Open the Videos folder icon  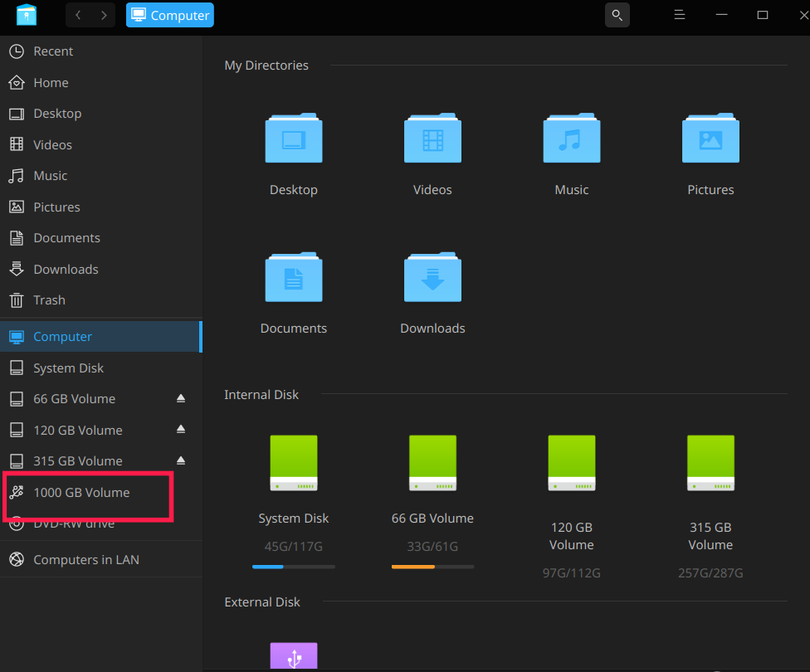click(x=432, y=139)
